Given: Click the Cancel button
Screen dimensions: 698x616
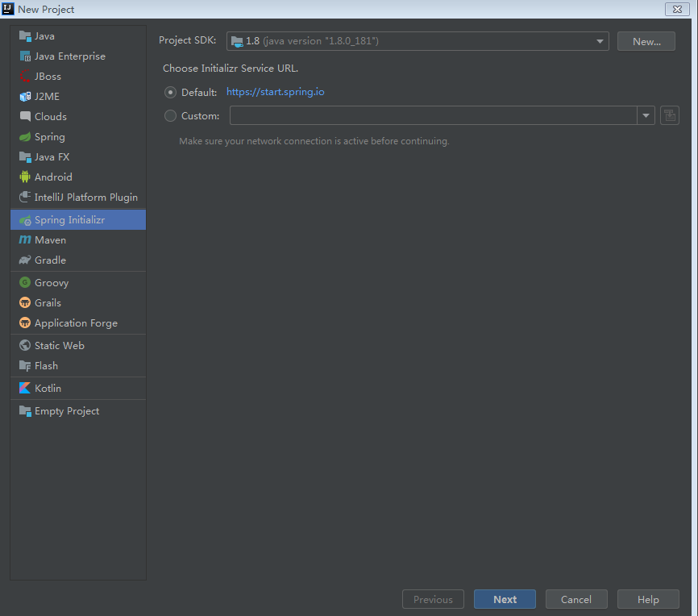Looking at the screenshot, I should click(x=576, y=600).
